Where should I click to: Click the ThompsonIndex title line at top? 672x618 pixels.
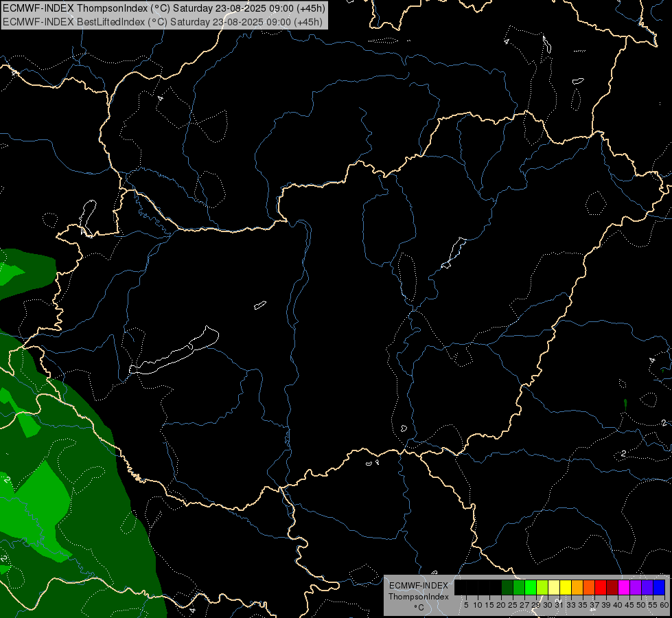[x=164, y=8]
